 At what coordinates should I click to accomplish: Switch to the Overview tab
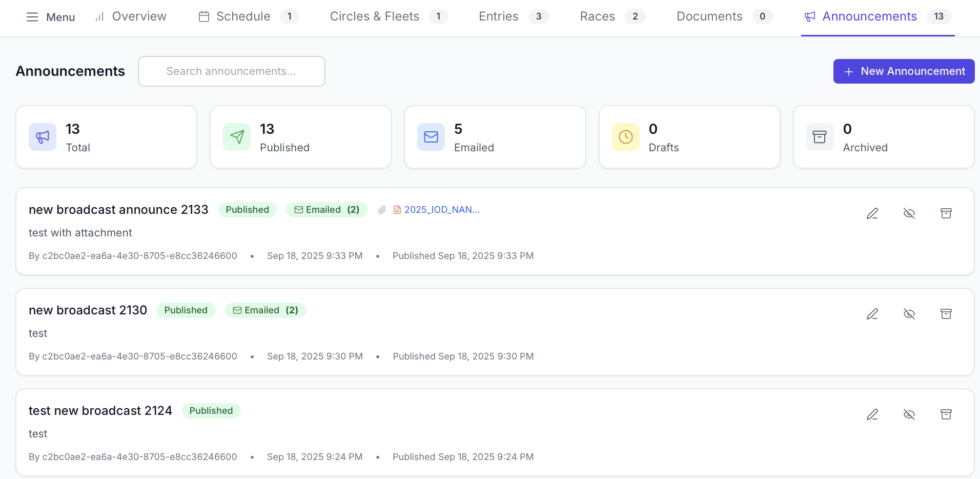[x=131, y=17]
